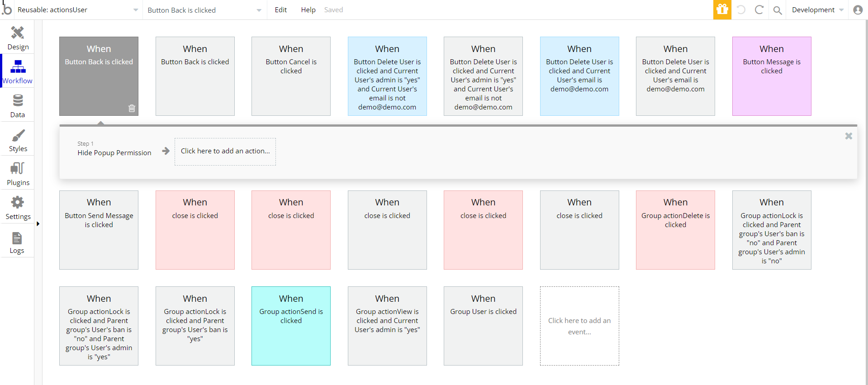The width and height of the screenshot is (868, 385).
Task: Open the Design tab in sidebar
Action: click(18, 38)
